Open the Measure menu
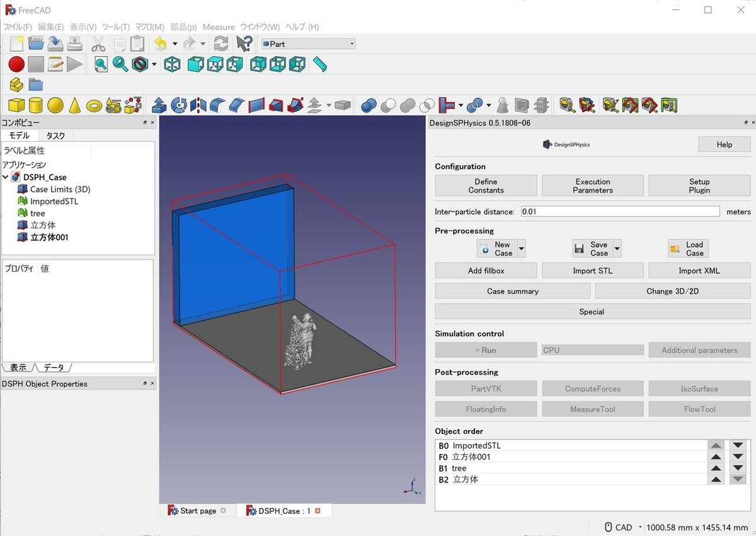This screenshot has width=756, height=536. 219,27
